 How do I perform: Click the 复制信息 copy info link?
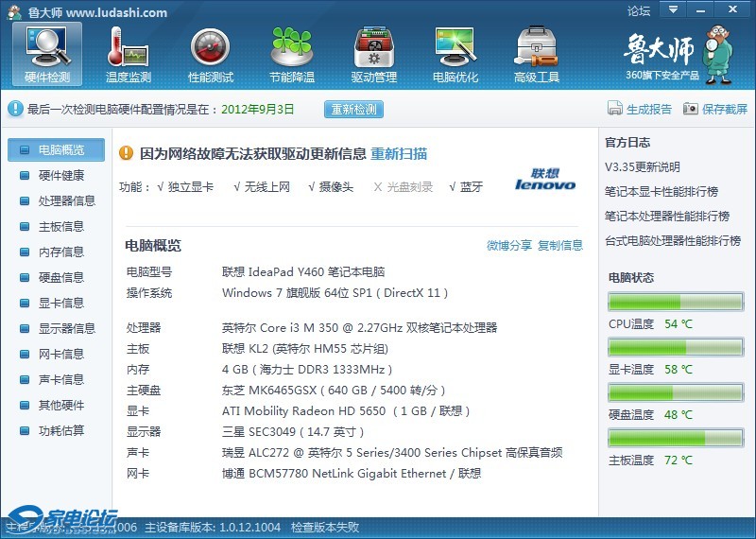(x=560, y=246)
